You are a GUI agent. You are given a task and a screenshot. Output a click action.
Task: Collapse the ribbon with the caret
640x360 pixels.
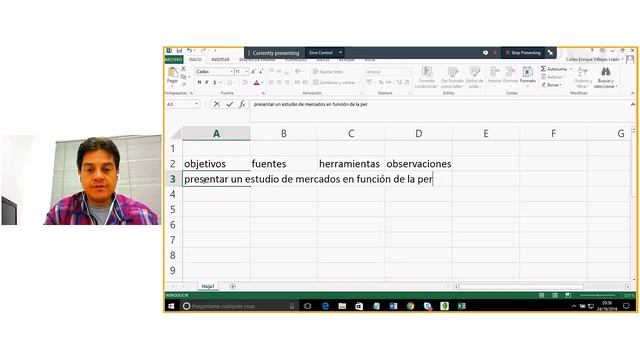coord(633,93)
